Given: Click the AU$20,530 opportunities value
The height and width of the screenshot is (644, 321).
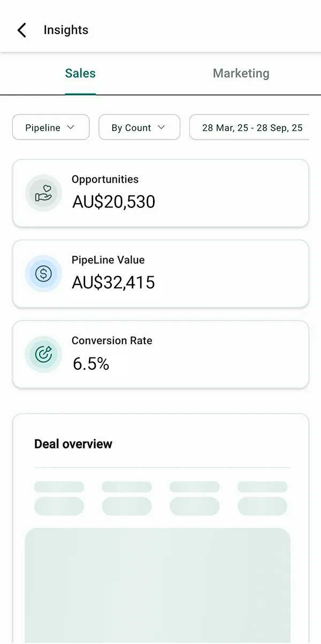Looking at the screenshot, I should click(113, 202).
